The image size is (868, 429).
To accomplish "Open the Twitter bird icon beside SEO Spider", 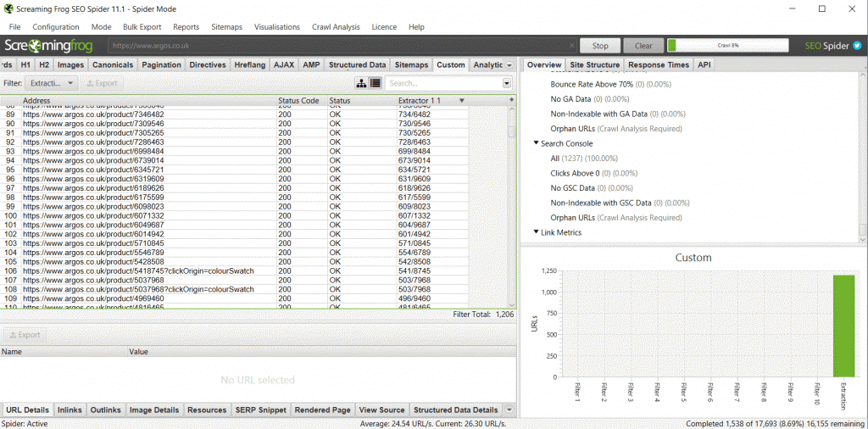I will click(x=858, y=46).
